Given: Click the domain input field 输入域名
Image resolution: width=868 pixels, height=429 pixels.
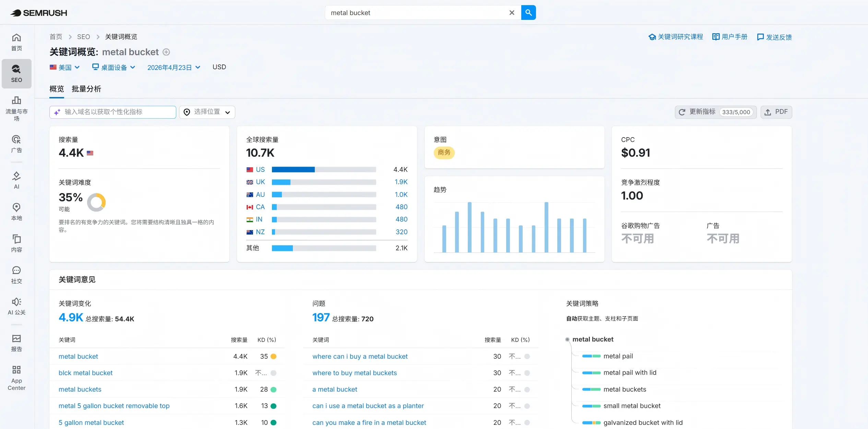Looking at the screenshot, I should tap(113, 112).
